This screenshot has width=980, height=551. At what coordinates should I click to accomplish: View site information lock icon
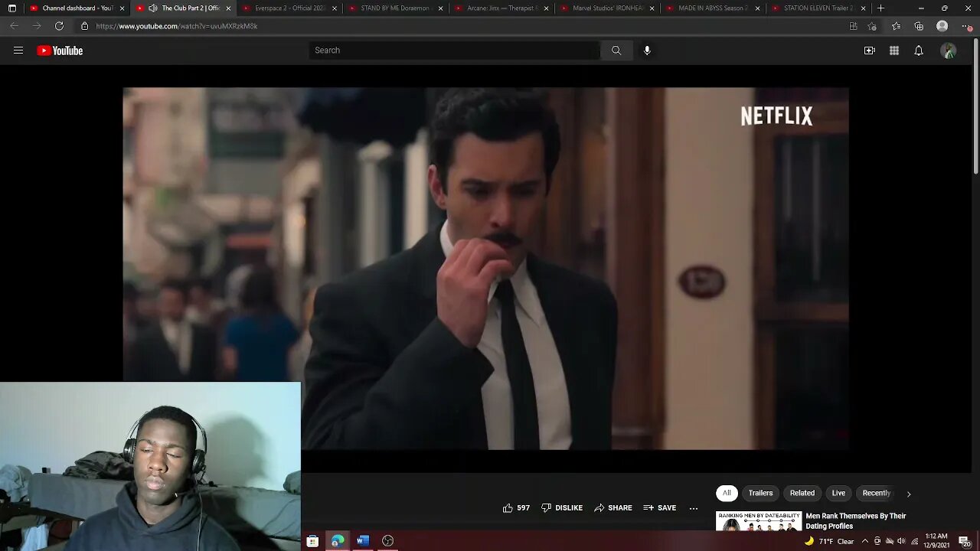pyautogui.click(x=85, y=26)
